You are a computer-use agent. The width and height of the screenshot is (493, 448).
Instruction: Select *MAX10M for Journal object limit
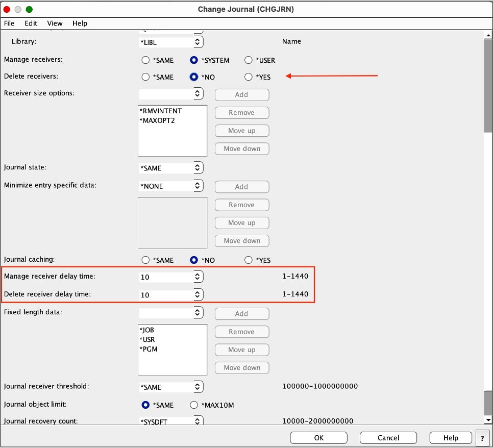[x=194, y=405]
